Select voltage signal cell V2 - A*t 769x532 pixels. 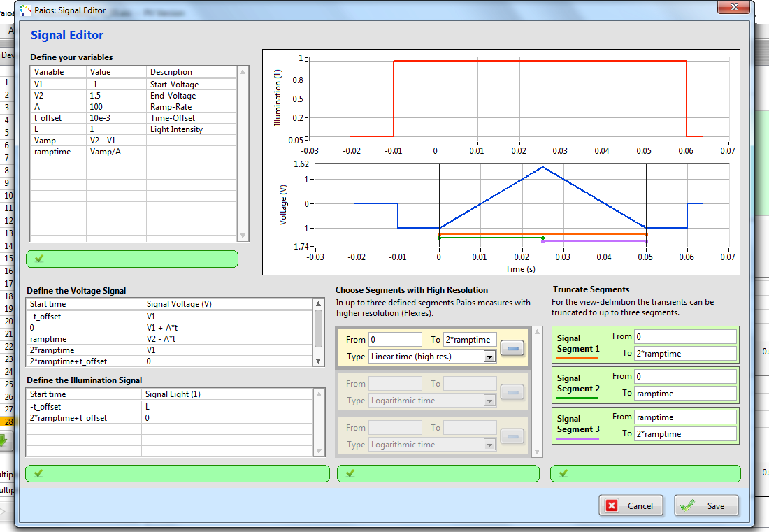coord(228,339)
